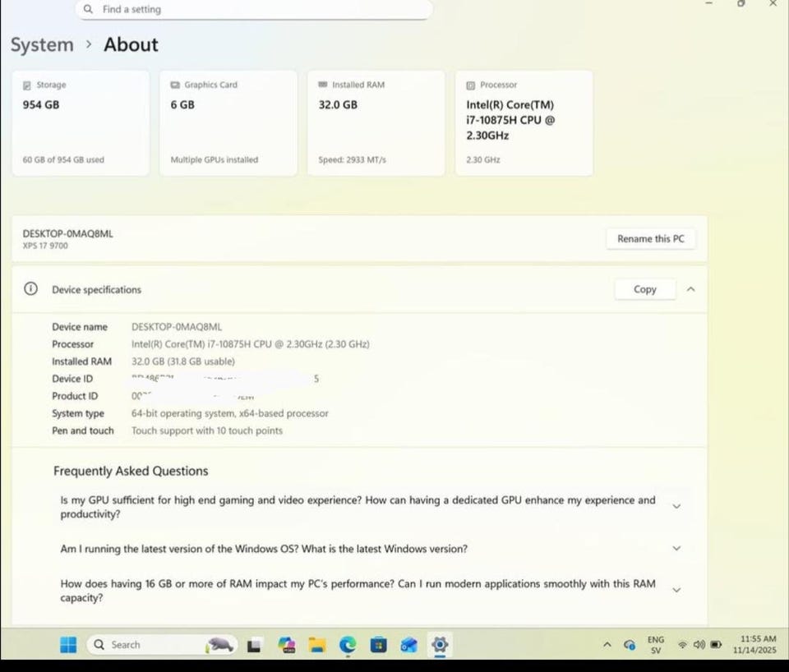
Task: Click the XPS 17 9700 model text
Action: [45, 246]
